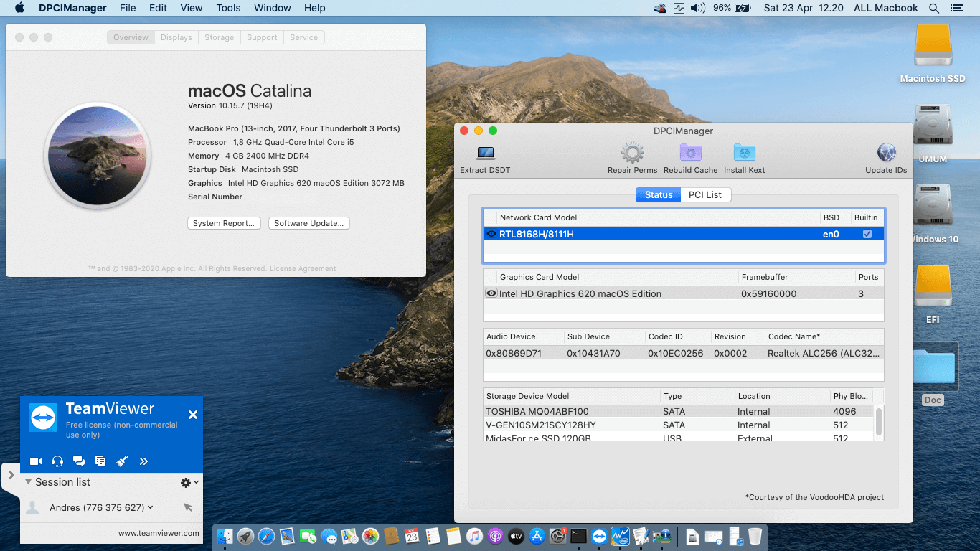Open the TeamViewer chat icon

click(79, 461)
